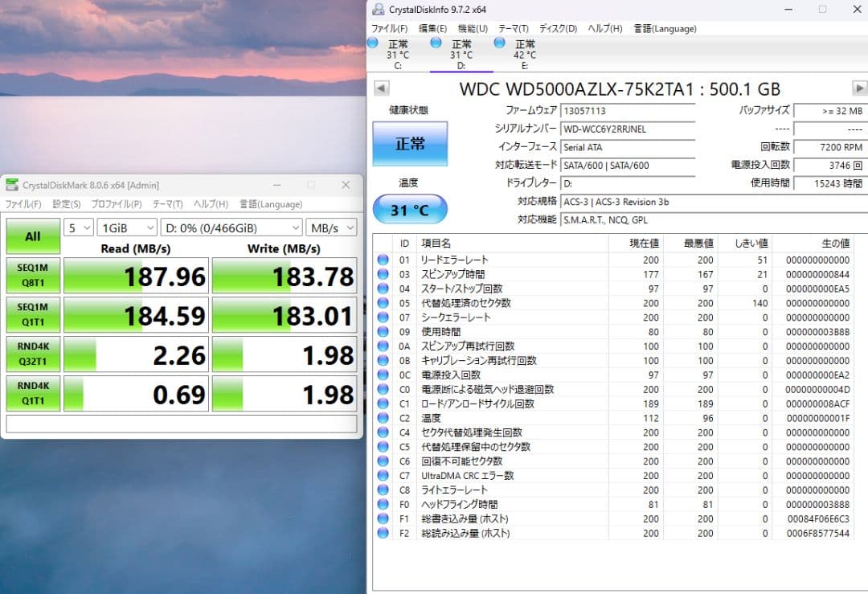Image resolution: width=868 pixels, height=594 pixels.
Task: Click the right arrow to view next drive
Action: point(859,88)
